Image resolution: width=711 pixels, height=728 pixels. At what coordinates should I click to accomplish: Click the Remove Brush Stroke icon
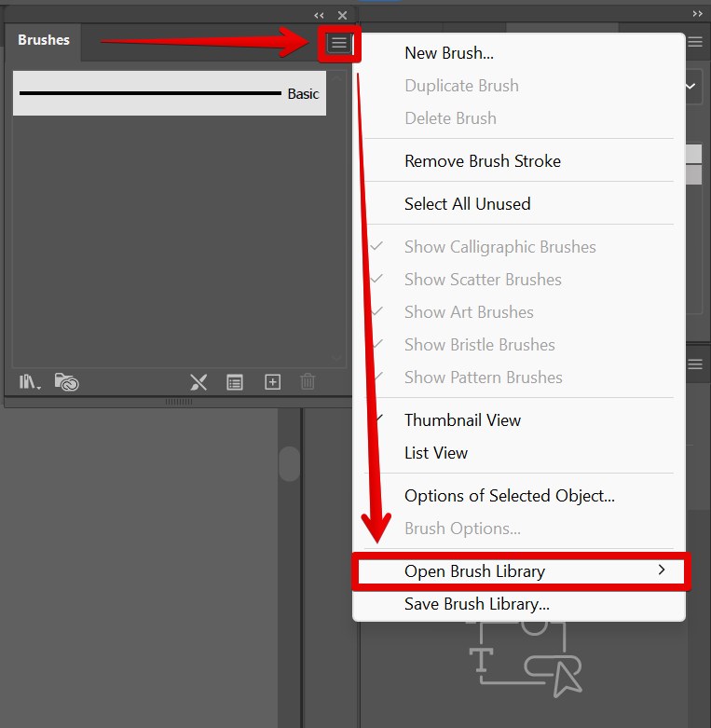tap(198, 382)
